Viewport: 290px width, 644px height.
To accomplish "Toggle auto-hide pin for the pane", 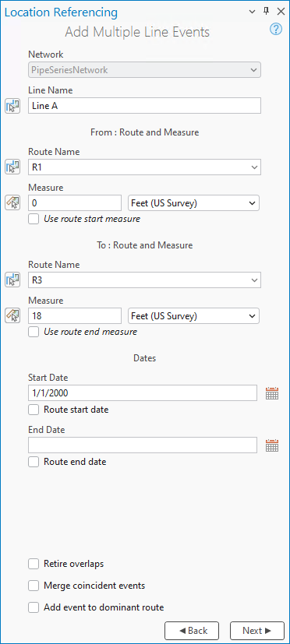I will coord(266,12).
